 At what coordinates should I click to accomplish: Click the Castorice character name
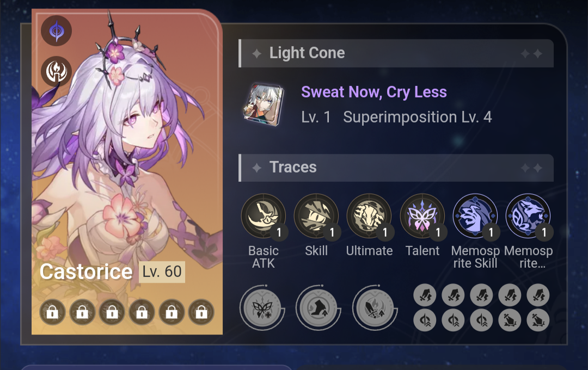tap(86, 272)
